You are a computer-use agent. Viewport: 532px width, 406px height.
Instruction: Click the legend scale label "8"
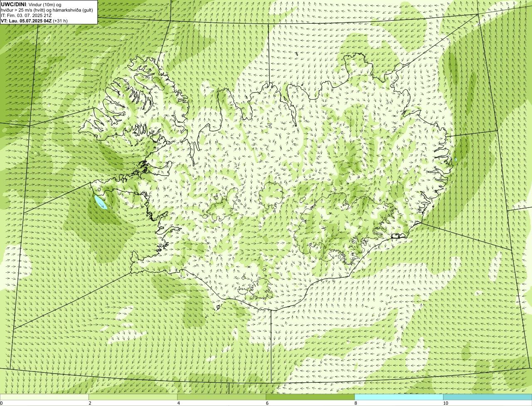coord(356,403)
